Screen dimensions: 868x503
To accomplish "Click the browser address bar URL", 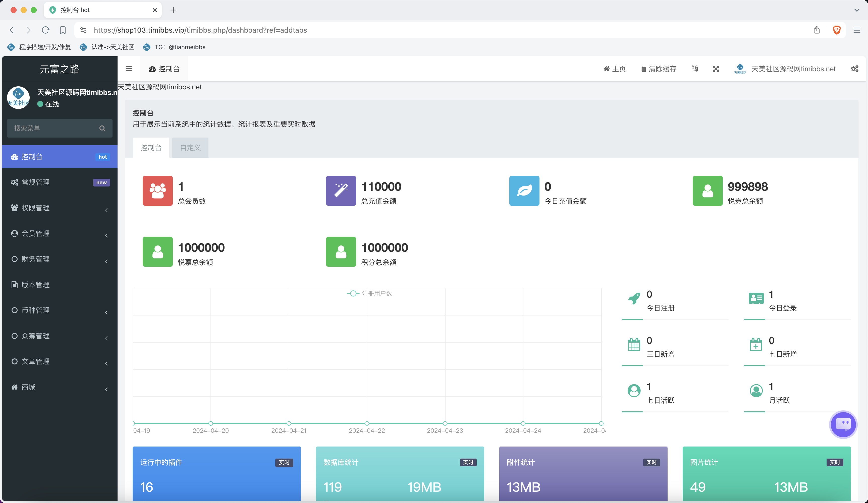I will point(200,30).
